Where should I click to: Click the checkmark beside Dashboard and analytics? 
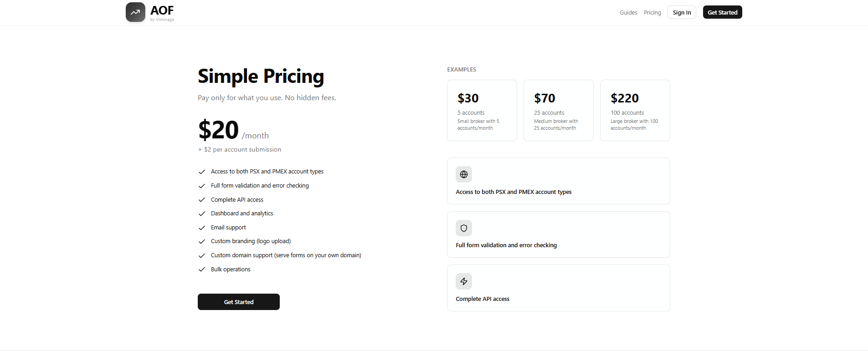point(202,214)
